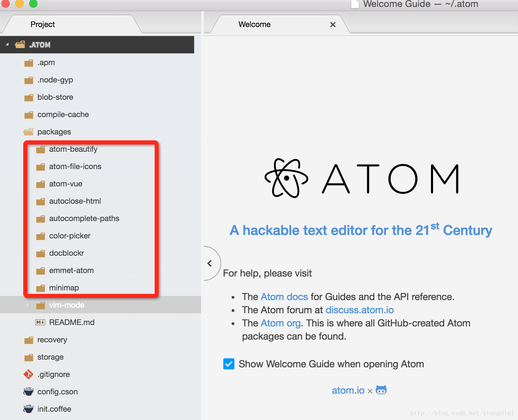This screenshot has height=420, width=518.
Task: Select the packages folder name
Action: pos(54,132)
